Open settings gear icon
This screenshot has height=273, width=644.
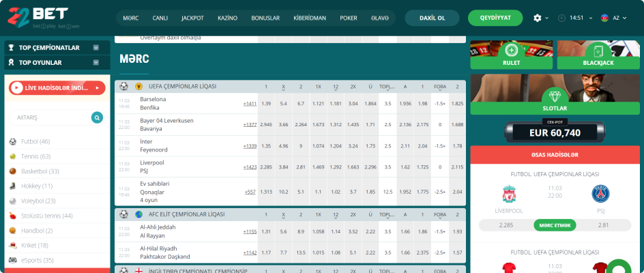tap(537, 18)
